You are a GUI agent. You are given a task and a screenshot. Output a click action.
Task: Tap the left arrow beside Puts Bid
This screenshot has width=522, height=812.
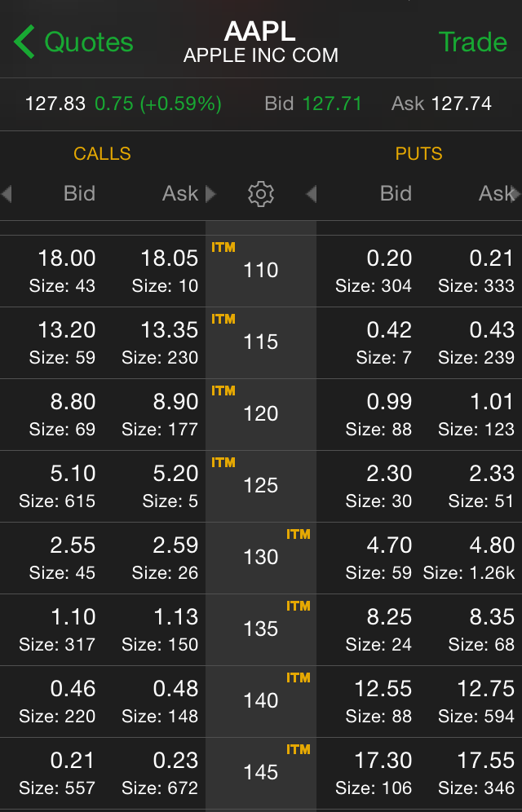312,194
